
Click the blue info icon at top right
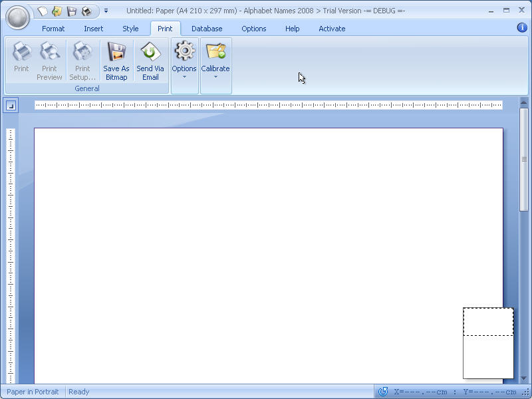pyautogui.click(x=522, y=27)
